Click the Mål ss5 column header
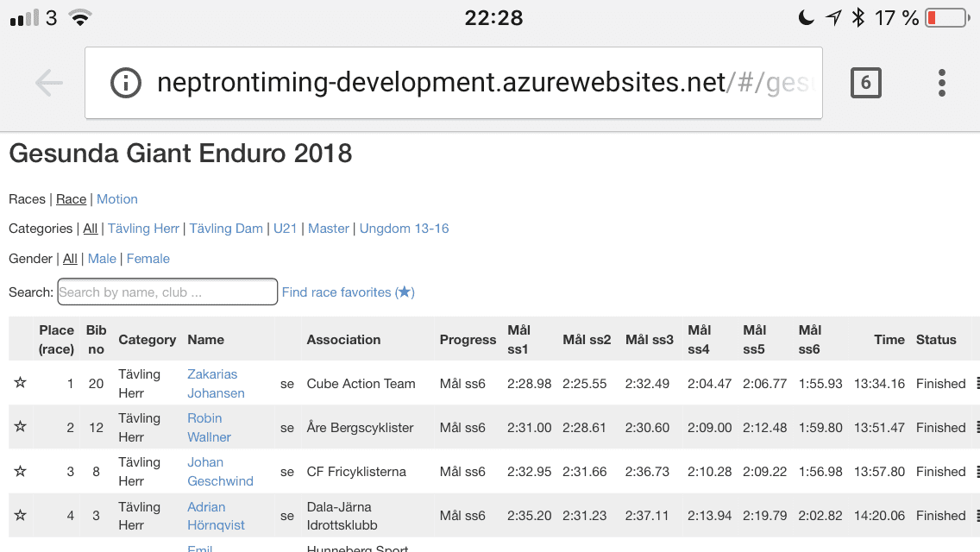Image resolution: width=980 pixels, height=552 pixels. click(x=754, y=340)
